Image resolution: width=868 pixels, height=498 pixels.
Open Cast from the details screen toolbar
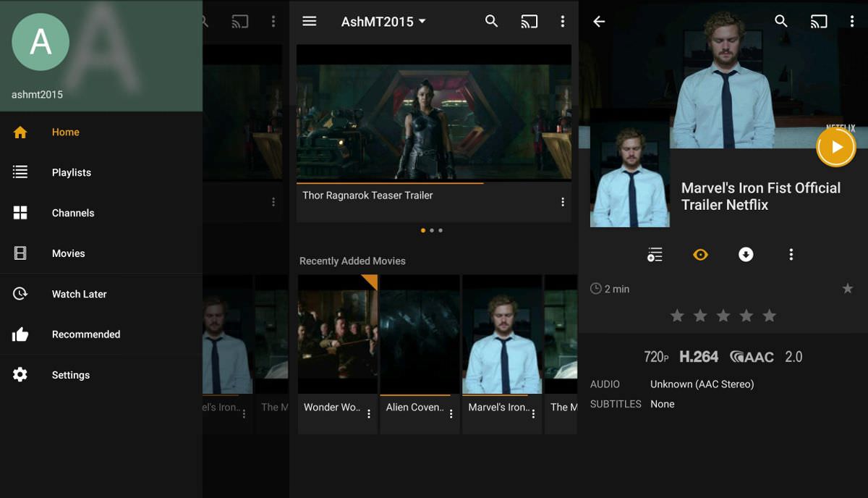pos(819,22)
